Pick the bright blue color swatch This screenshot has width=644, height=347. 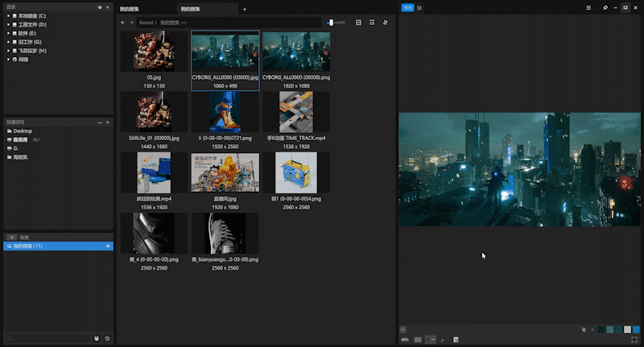[636, 329]
